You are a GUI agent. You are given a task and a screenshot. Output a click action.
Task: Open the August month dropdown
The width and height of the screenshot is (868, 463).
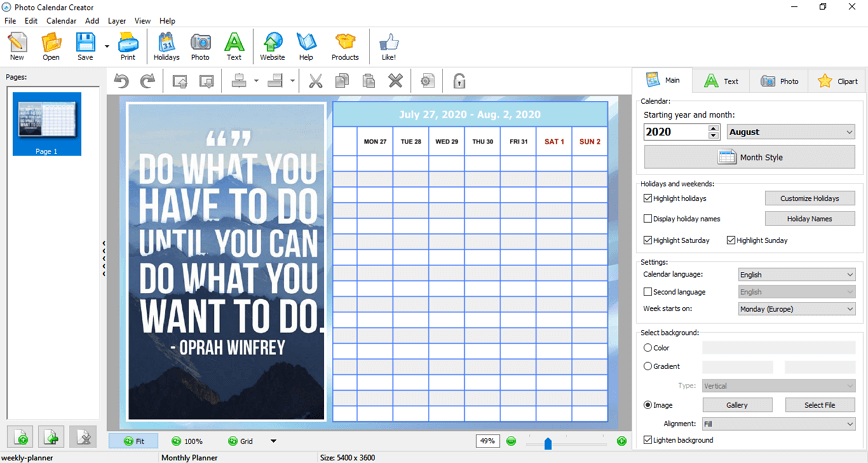[x=790, y=132]
